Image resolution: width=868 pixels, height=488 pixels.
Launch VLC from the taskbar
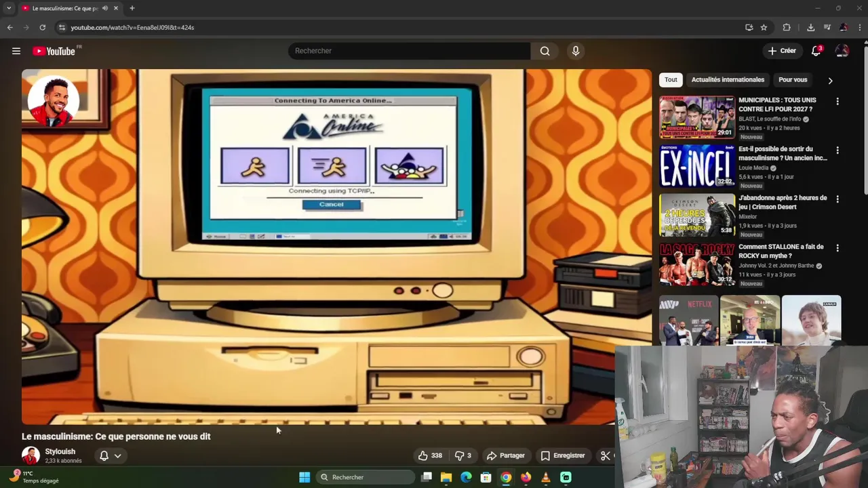coord(546,477)
